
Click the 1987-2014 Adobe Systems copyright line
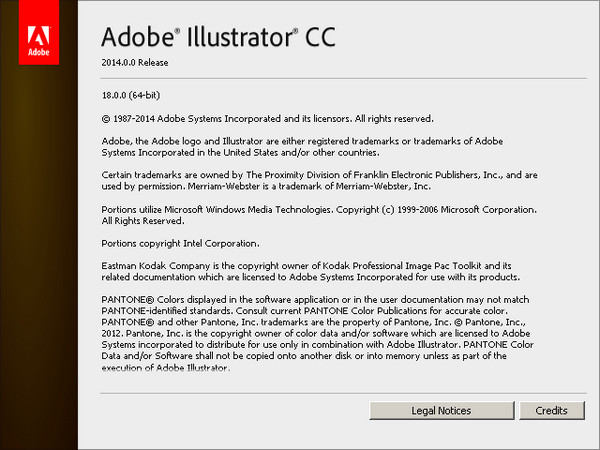click(267, 118)
